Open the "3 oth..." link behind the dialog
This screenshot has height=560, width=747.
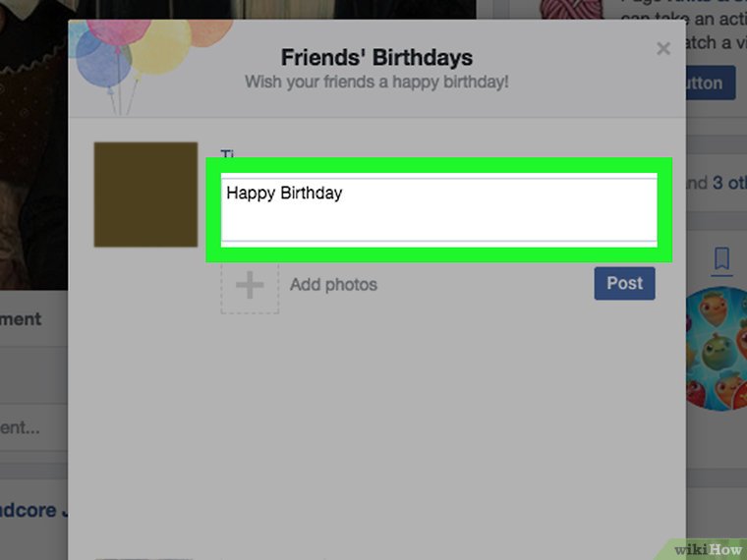tap(728, 183)
